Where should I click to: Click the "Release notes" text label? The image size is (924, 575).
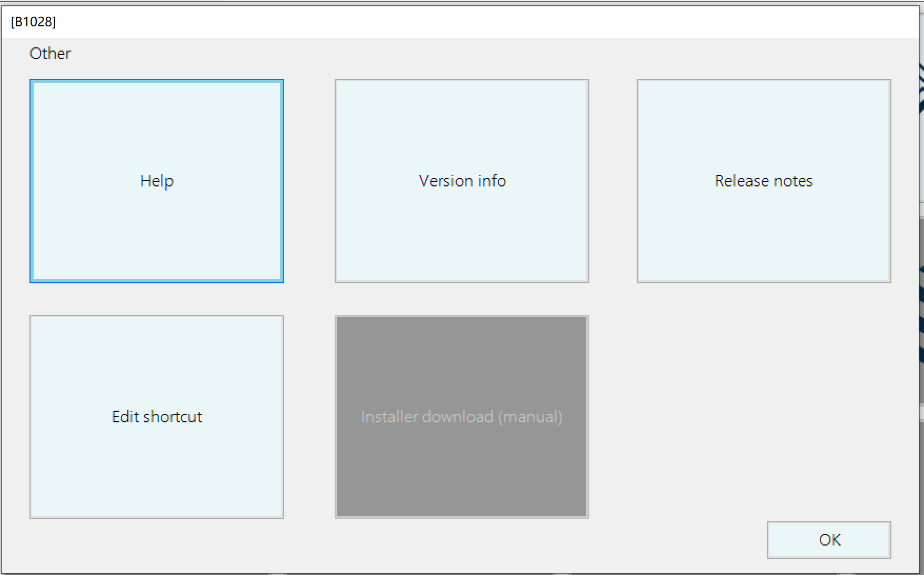point(764,181)
